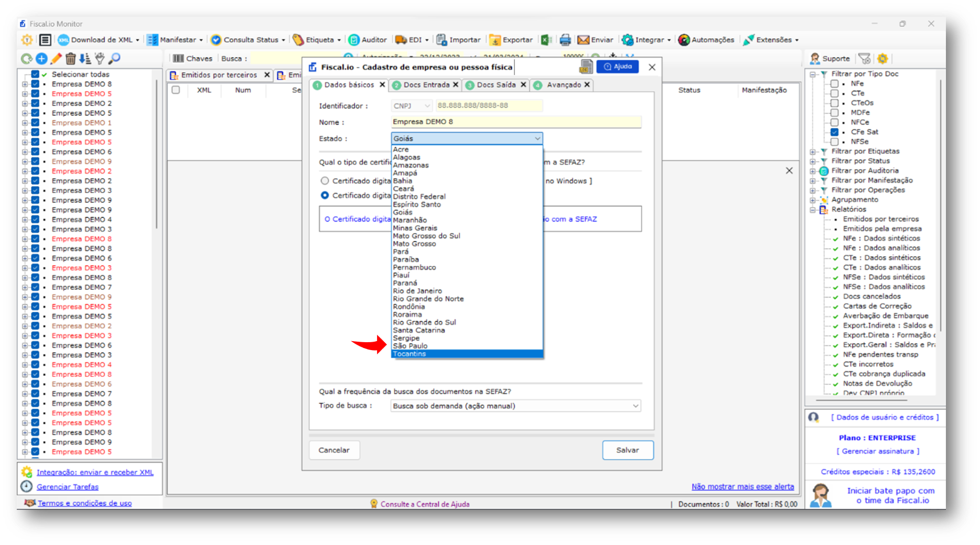This screenshot has height=545, width=980.
Task: Click the Suporte agent icon
Action: (x=815, y=59)
